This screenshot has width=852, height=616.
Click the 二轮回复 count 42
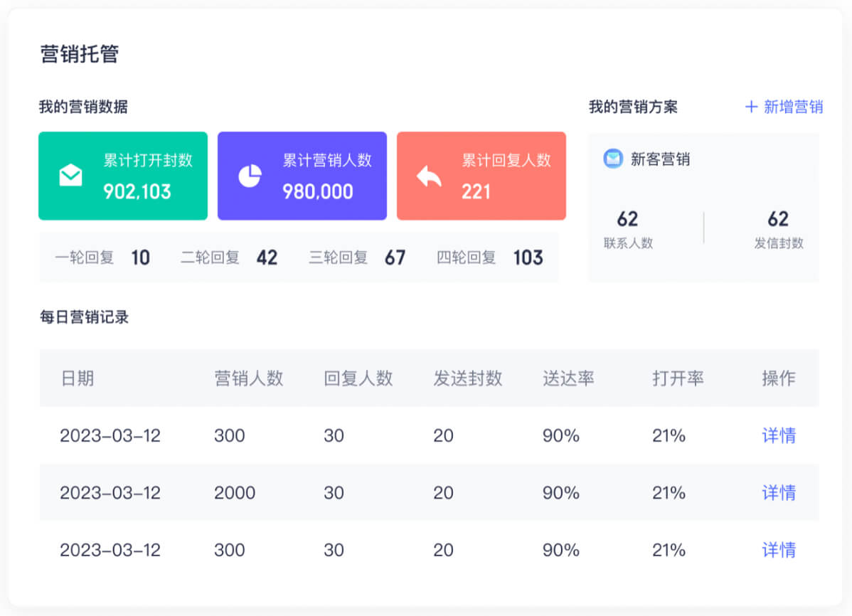(x=267, y=257)
